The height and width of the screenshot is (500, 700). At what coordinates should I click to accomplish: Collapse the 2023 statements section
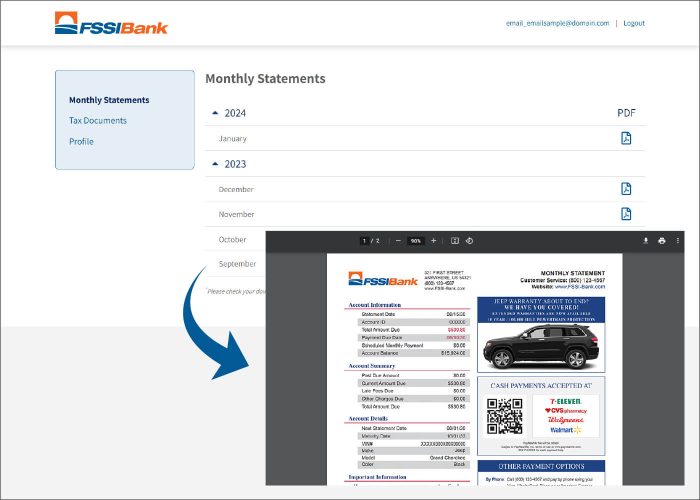coord(215,164)
